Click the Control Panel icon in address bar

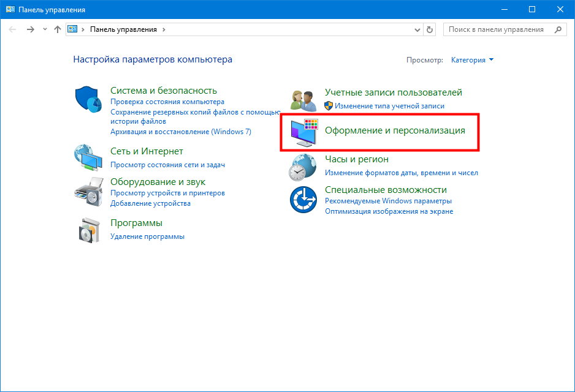click(x=72, y=29)
